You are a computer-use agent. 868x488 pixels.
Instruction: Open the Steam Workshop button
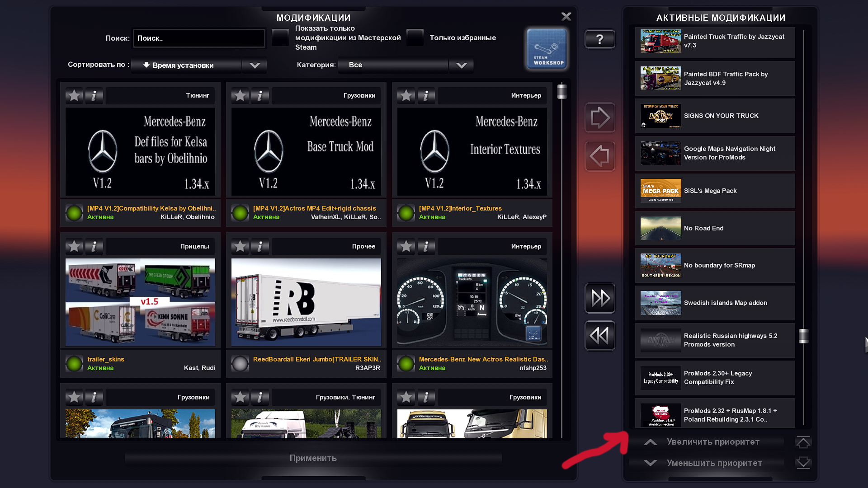[x=547, y=49]
